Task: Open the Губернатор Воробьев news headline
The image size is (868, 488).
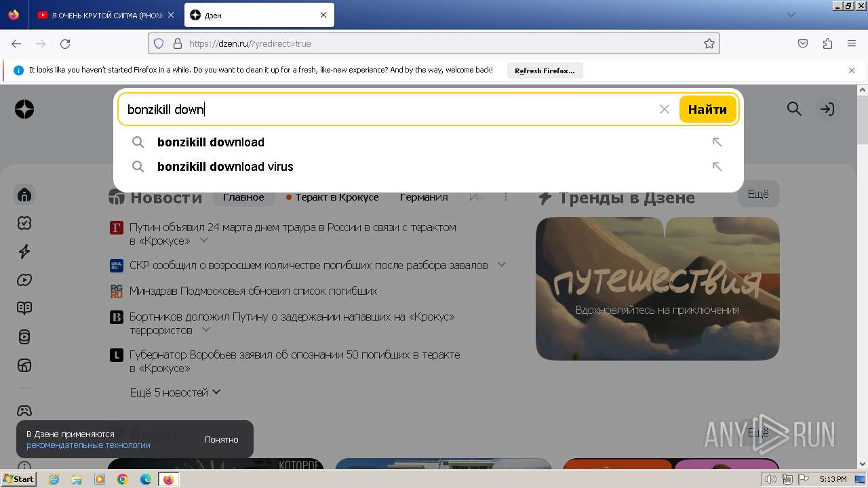Action: (x=295, y=361)
